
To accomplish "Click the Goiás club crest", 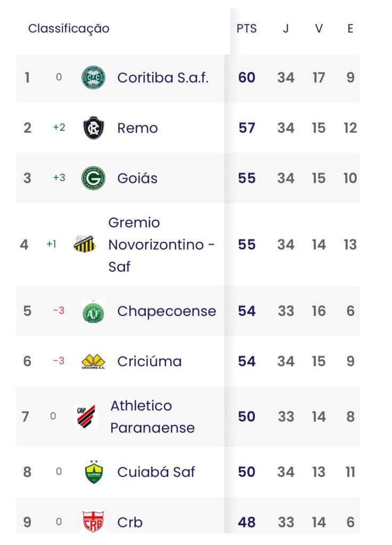I will click(x=93, y=178).
